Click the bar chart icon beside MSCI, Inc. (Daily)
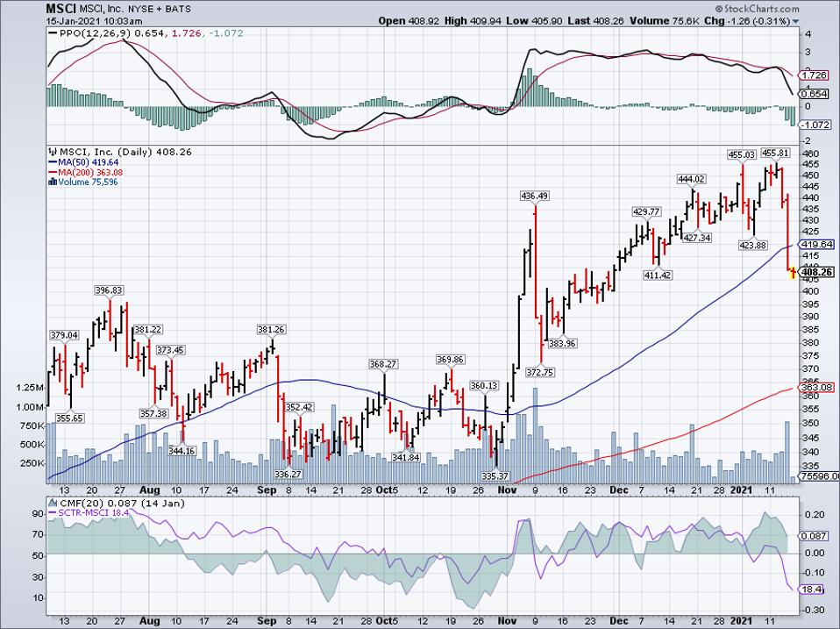 pos(53,152)
